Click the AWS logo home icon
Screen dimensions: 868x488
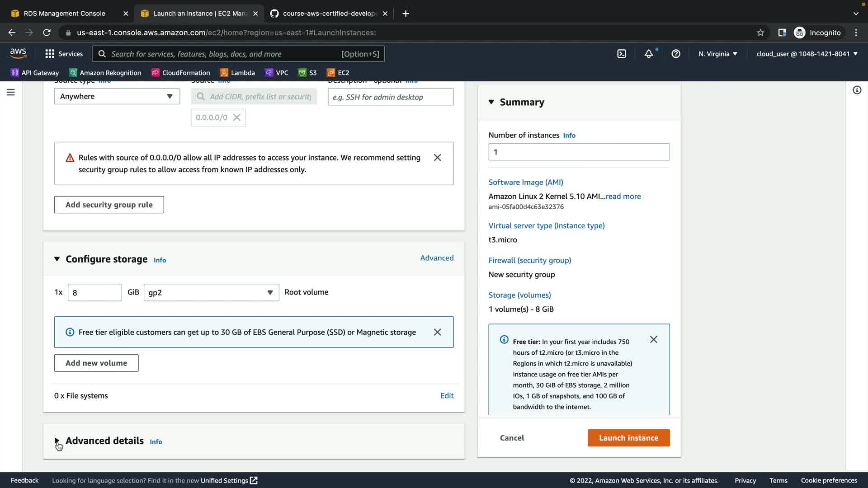coord(18,53)
